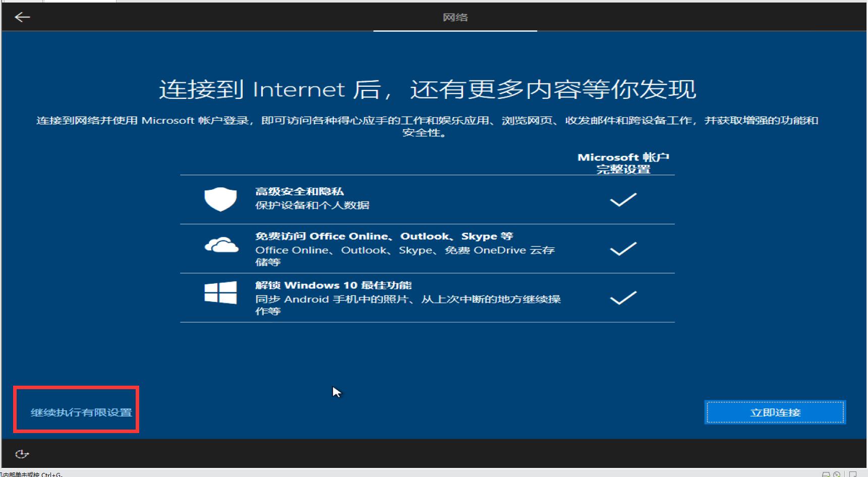The image size is (868, 477).
Task: Click the title 高级安全和隐私
Action: coord(300,191)
